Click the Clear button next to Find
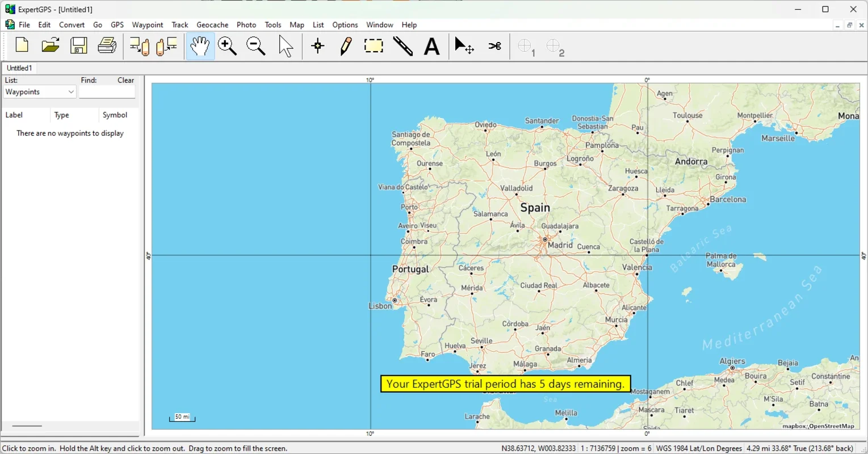The width and height of the screenshot is (868, 454). click(126, 81)
